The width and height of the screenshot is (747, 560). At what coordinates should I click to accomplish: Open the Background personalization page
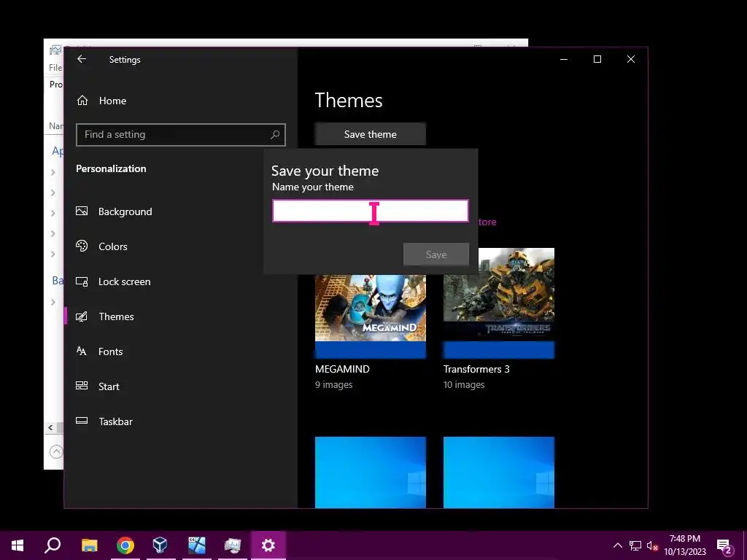[x=114, y=211]
